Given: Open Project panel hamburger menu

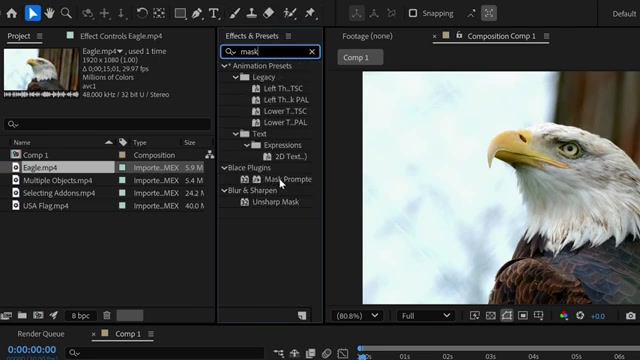Looking at the screenshot, I should tap(40, 36).
